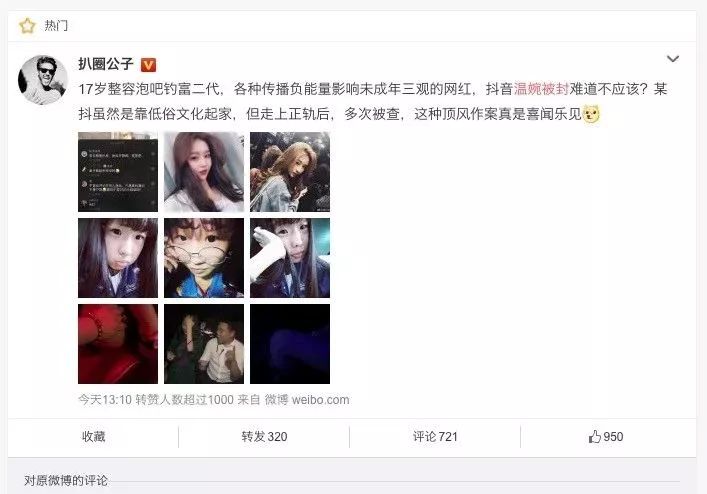Click the star icon beside 热门
This screenshot has width=707, height=494.
click(27, 26)
